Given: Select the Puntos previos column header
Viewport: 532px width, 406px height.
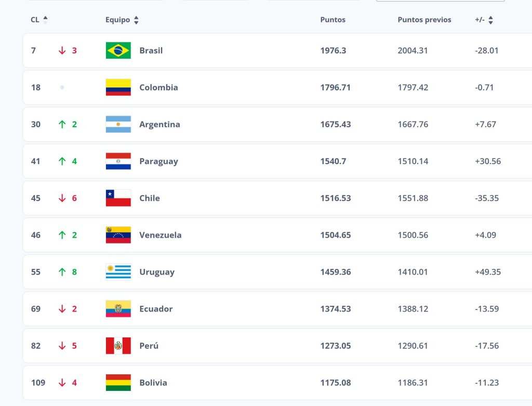Looking at the screenshot, I should [424, 20].
